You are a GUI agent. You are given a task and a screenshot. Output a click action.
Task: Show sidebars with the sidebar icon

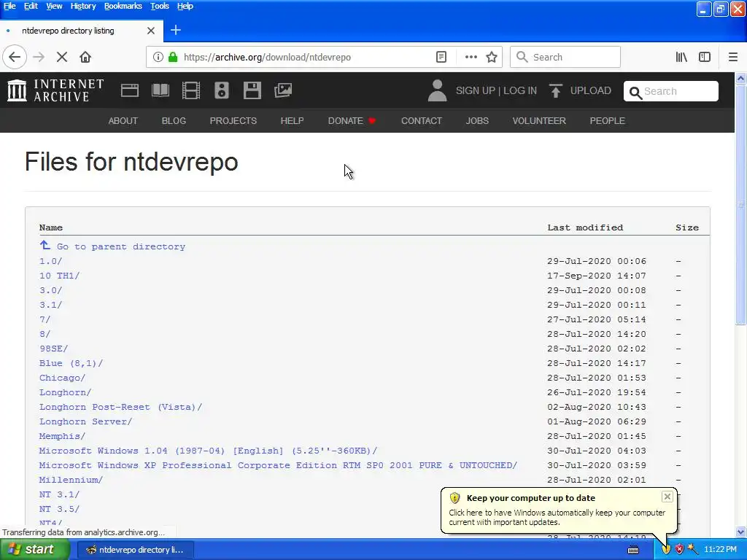point(705,57)
